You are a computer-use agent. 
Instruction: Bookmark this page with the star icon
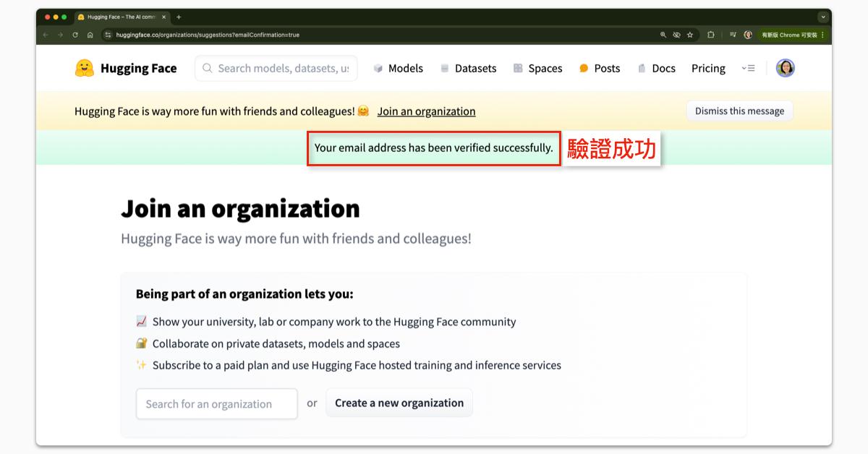pyautogui.click(x=690, y=35)
